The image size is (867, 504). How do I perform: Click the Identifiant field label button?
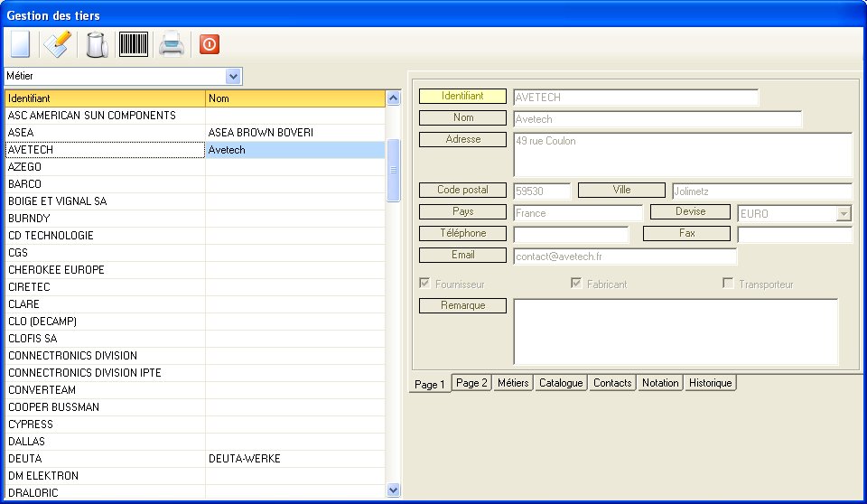pyautogui.click(x=462, y=96)
